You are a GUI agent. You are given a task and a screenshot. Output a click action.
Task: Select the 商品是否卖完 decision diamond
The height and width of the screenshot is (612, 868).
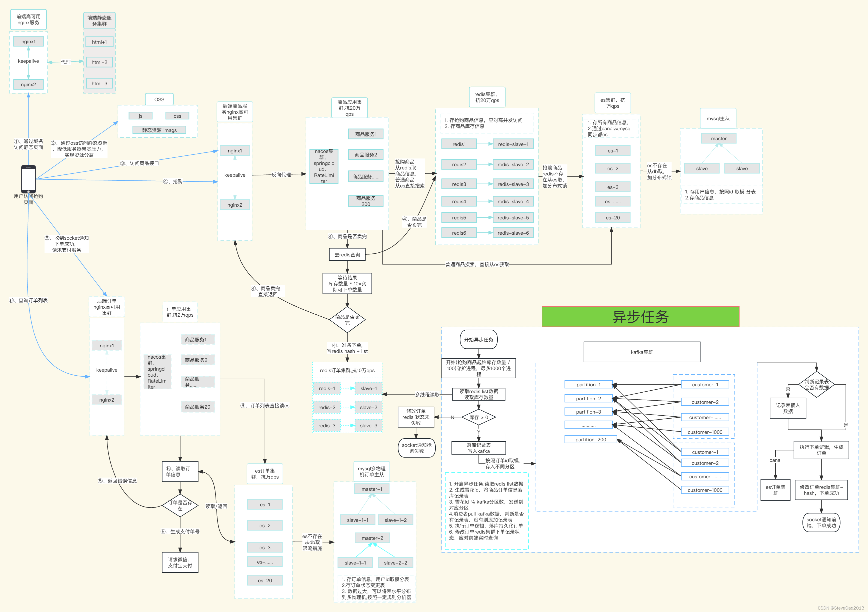[347, 320]
